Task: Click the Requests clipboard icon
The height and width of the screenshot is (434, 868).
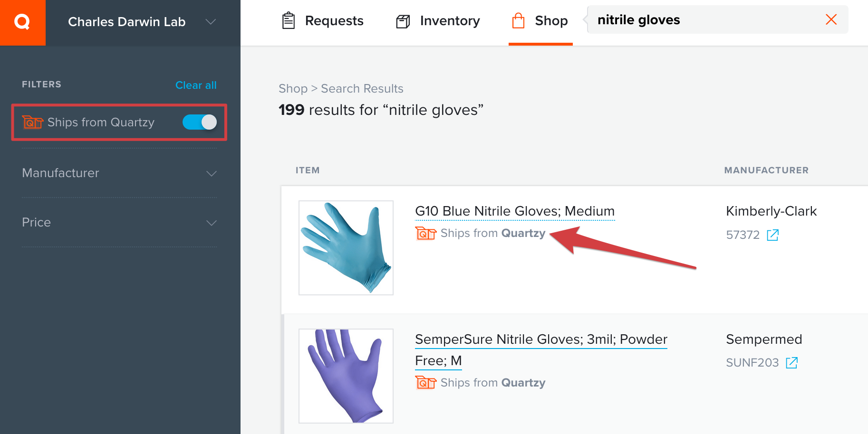Action: [289, 21]
